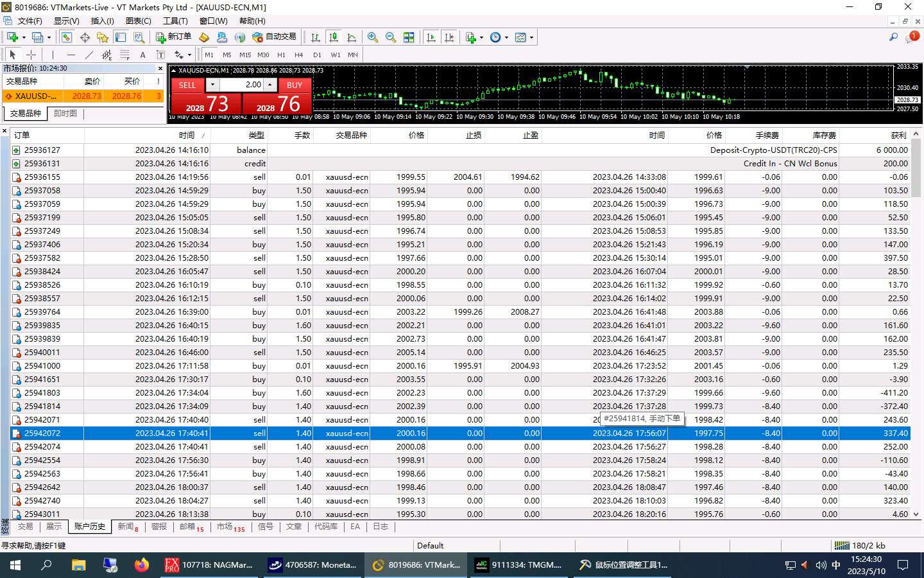The width and height of the screenshot is (924, 578).
Task: Switch to the 日志 terminal tab
Action: (x=381, y=527)
